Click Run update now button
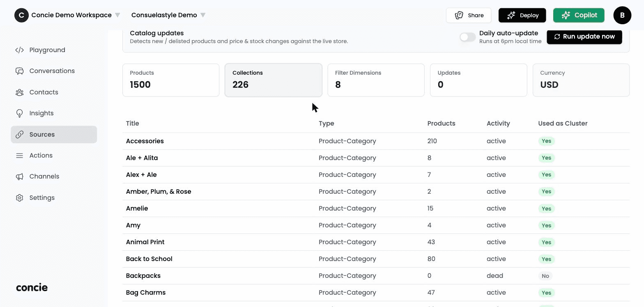Viewport: 644px width, 307px height. pos(584,37)
